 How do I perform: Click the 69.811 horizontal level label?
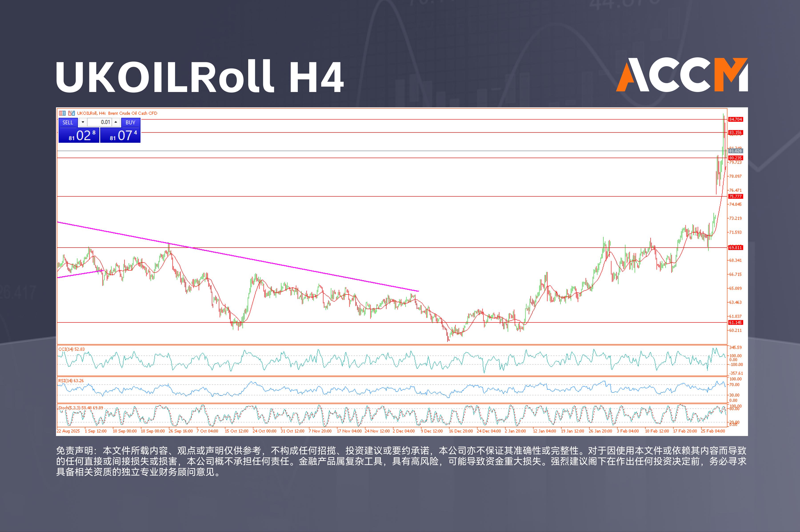point(735,248)
